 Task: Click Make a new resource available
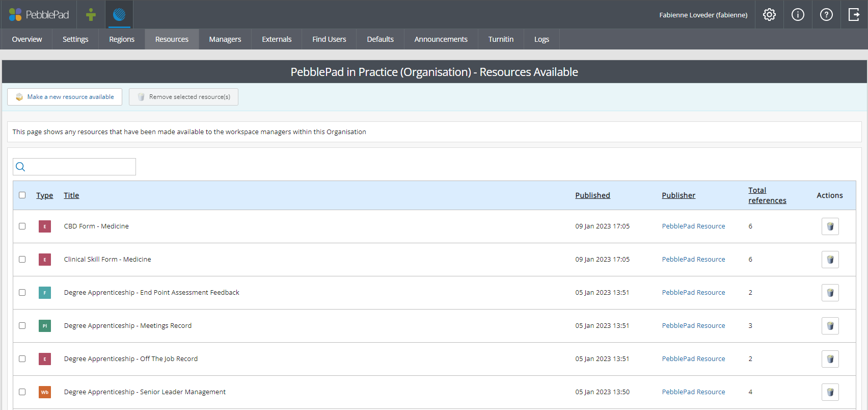pos(65,97)
